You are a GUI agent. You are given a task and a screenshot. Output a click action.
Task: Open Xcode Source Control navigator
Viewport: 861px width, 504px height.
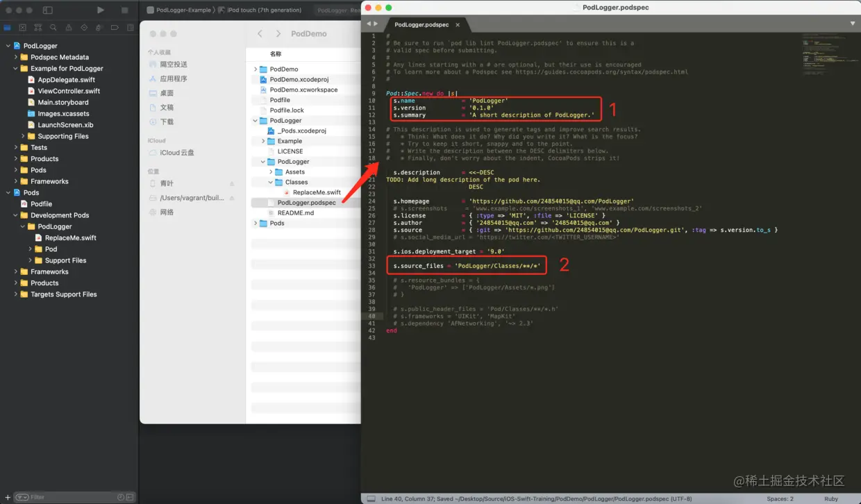click(23, 28)
